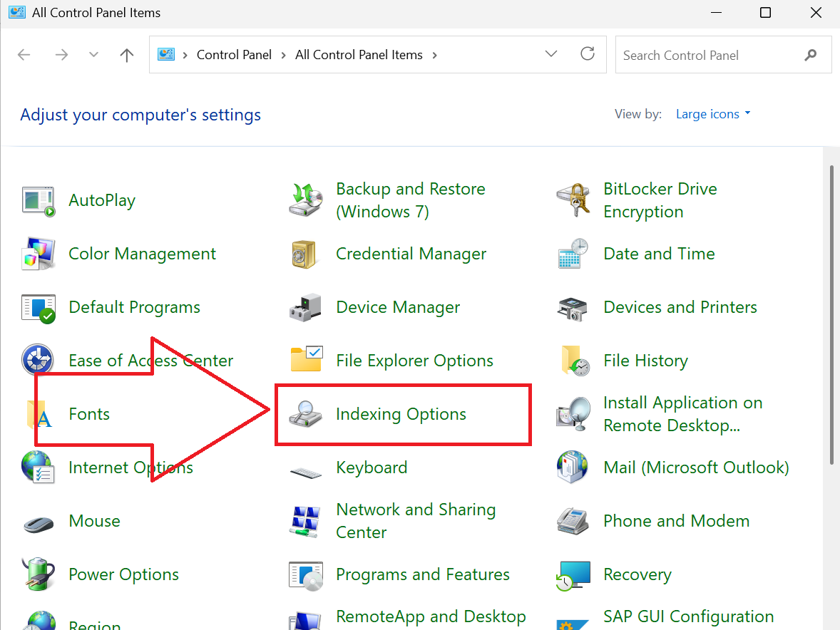The height and width of the screenshot is (630, 840).
Task: Open the Color Management icon
Action: tap(38, 254)
